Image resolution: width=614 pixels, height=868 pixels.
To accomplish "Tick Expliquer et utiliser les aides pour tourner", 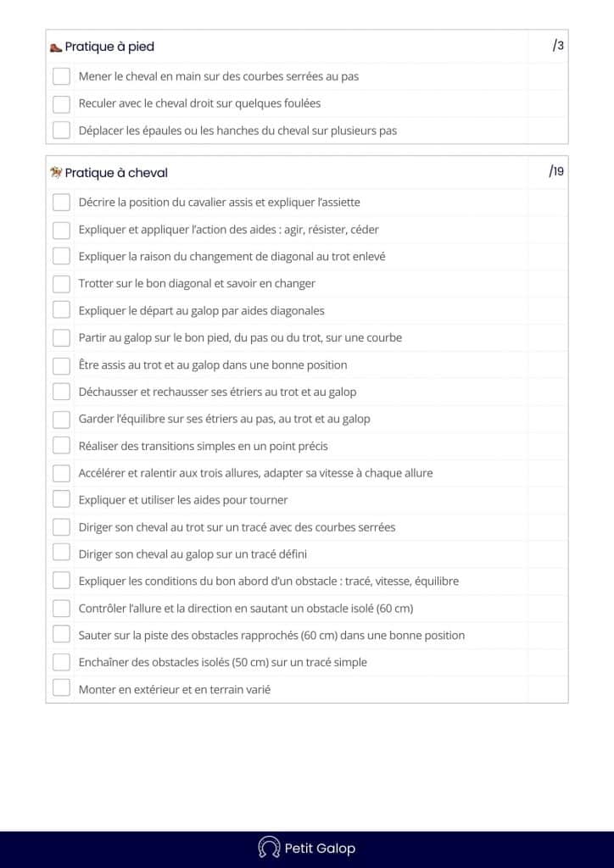I will coord(61,499).
